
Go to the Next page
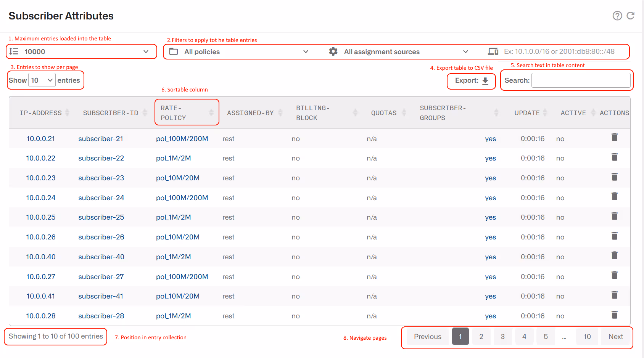(x=615, y=337)
